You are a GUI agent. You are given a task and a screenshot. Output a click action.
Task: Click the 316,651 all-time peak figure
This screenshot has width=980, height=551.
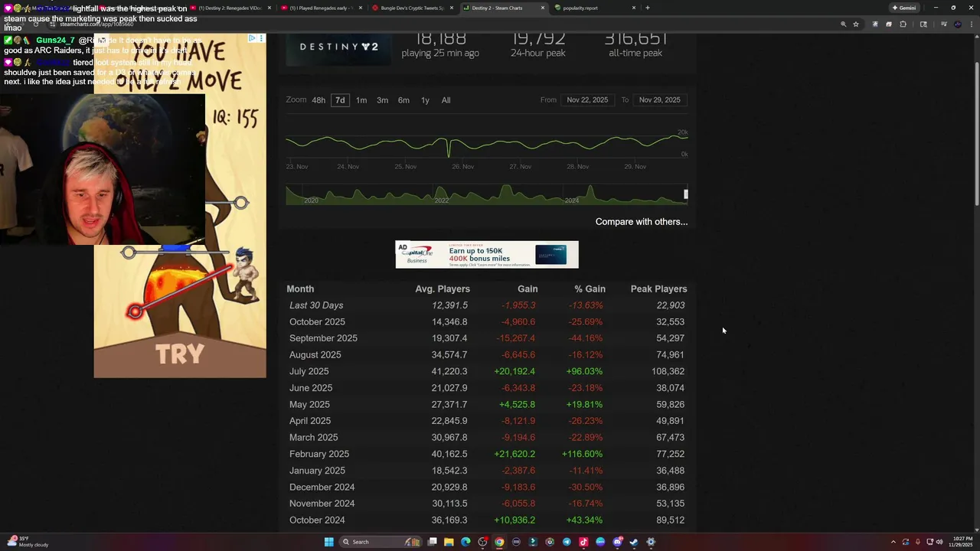pos(635,40)
